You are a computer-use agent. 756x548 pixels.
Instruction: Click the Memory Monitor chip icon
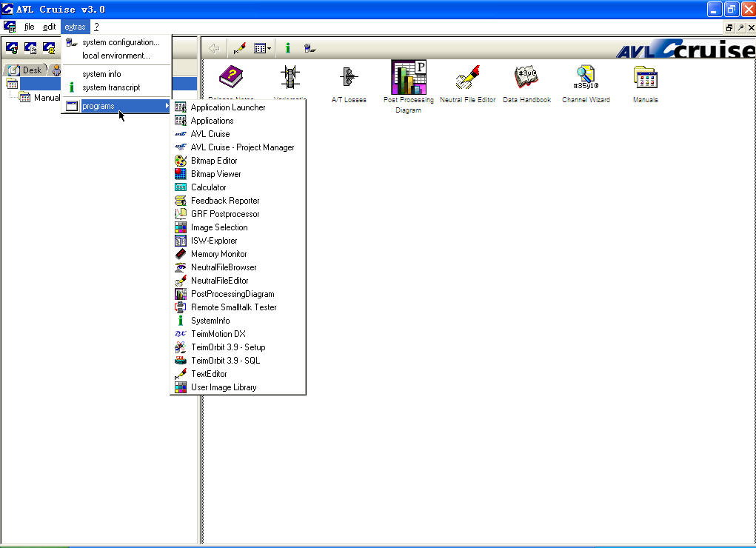tap(181, 254)
